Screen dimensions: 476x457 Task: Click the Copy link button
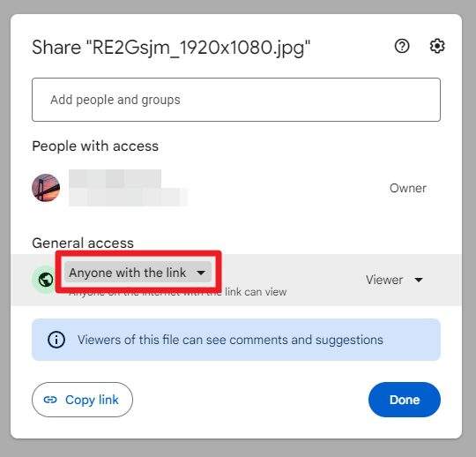82,400
